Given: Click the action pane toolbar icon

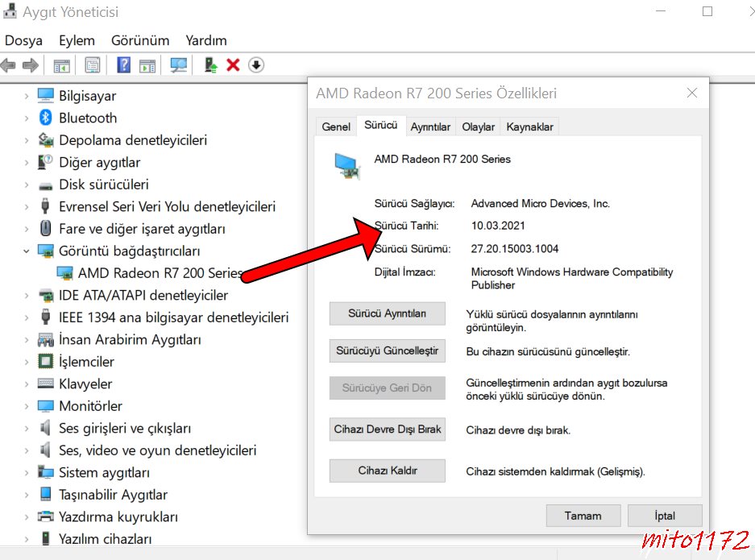Looking at the screenshot, I should point(147,65).
